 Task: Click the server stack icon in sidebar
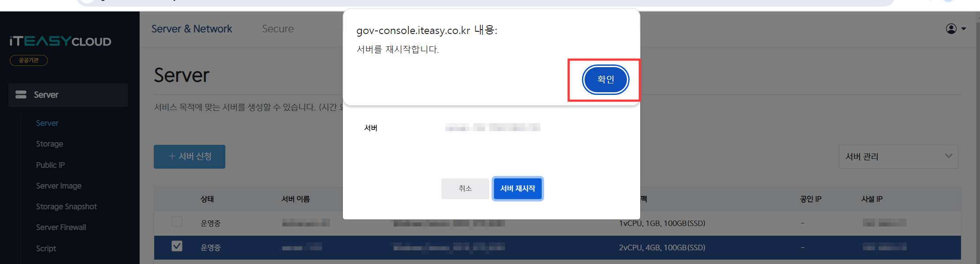point(21,94)
